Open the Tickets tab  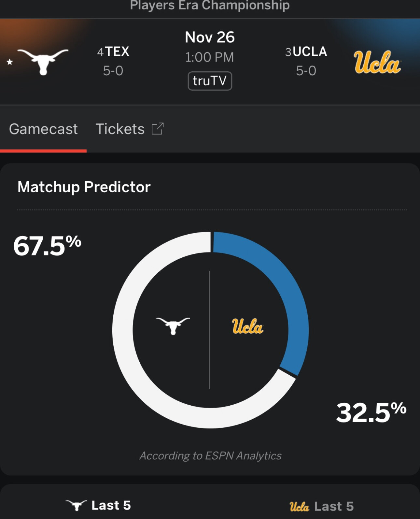(x=120, y=129)
